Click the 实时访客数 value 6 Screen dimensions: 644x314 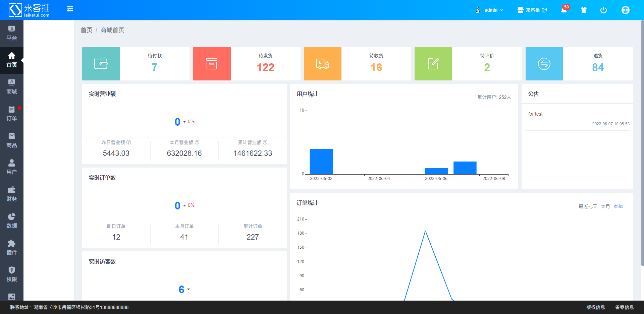tap(181, 289)
